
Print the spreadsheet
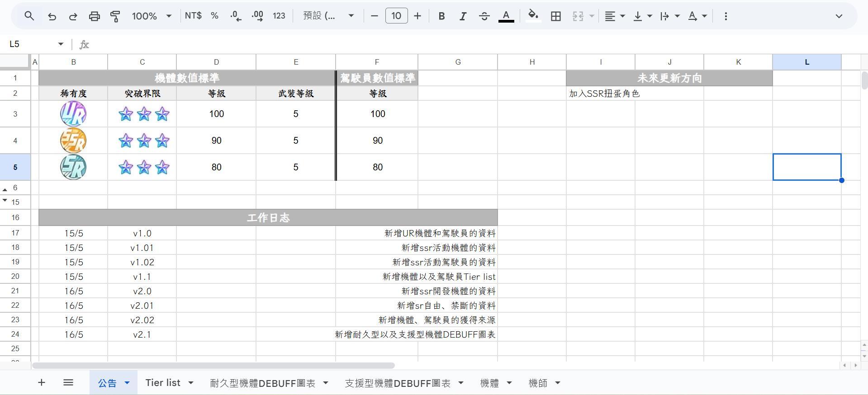(x=94, y=16)
